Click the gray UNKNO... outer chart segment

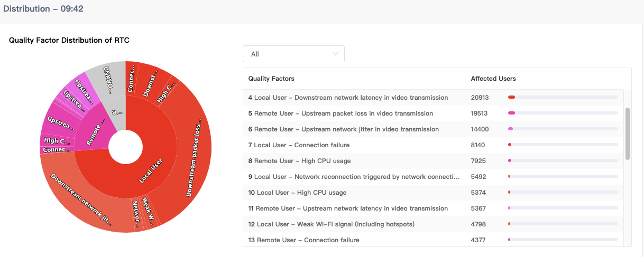[x=109, y=79]
